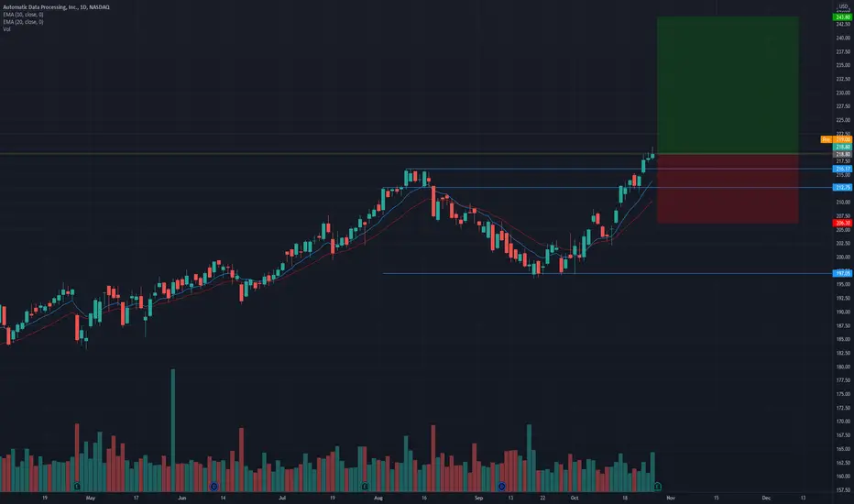
Task: Click the Nov date on time axis
Action: 671,498
